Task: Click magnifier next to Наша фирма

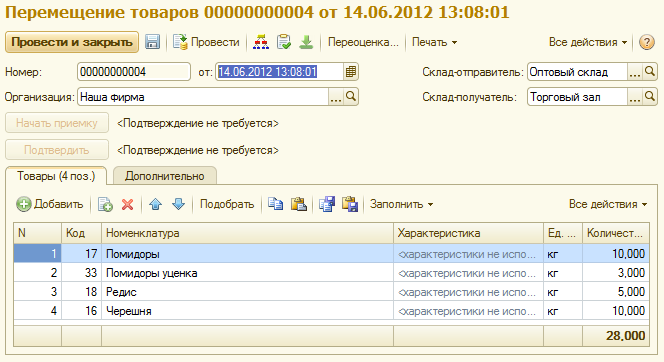Action: pyautogui.click(x=351, y=97)
